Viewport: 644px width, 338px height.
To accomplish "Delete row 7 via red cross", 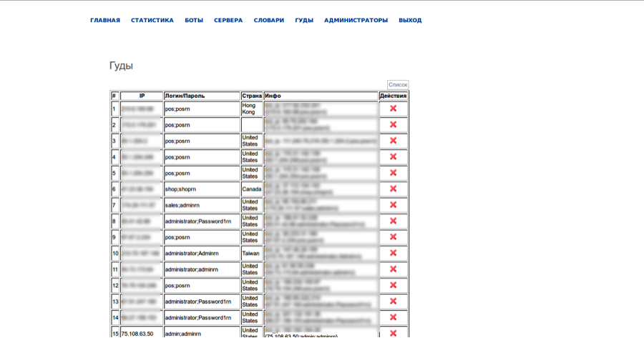I will pos(393,204).
